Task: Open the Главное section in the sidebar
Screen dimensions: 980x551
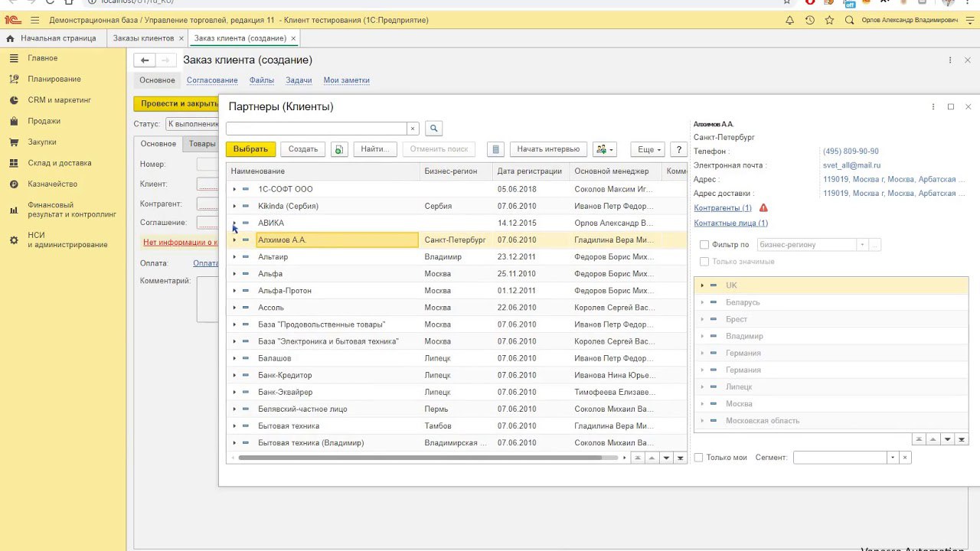Action: (43, 58)
